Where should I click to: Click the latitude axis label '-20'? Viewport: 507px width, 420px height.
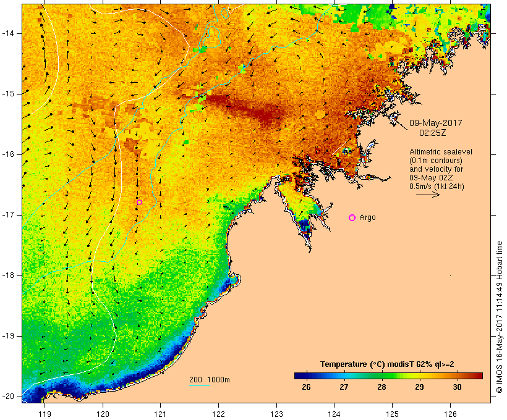(x=7, y=397)
